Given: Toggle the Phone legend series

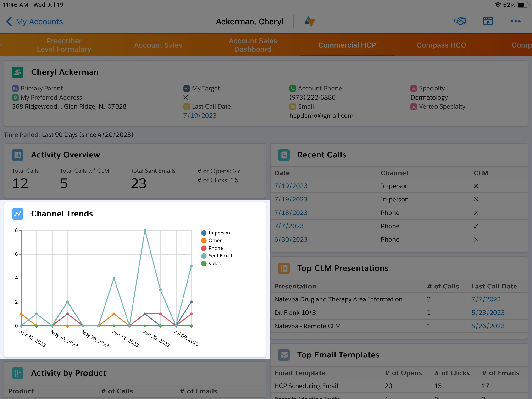Looking at the screenshot, I should pyautogui.click(x=216, y=248).
